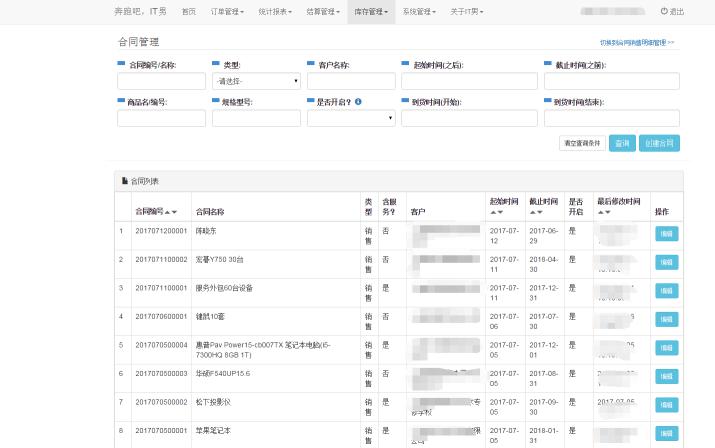715x448 pixels.
Task: Open the 类型 dropdown showing 请选择
Action: pos(255,81)
